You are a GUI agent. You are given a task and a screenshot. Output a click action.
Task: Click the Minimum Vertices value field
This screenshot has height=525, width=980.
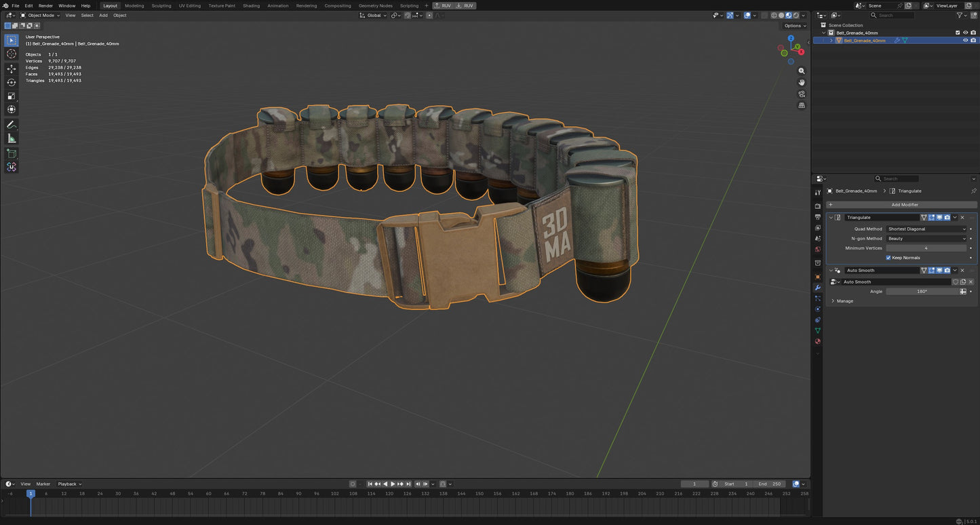tap(926, 248)
